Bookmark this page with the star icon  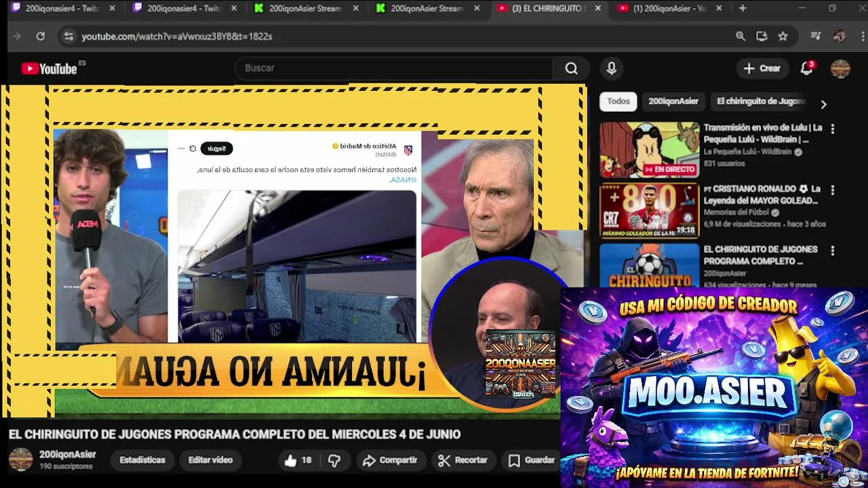point(783,37)
